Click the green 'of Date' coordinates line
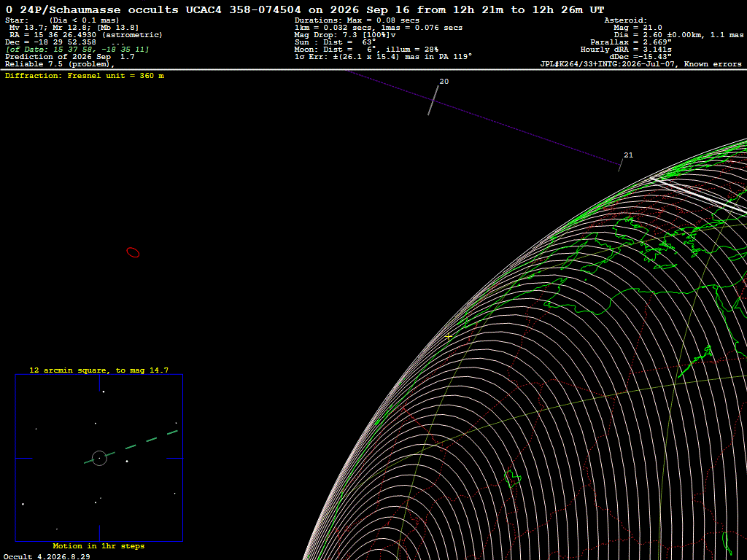Image resolution: width=747 pixels, height=560 pixels. 77,50
